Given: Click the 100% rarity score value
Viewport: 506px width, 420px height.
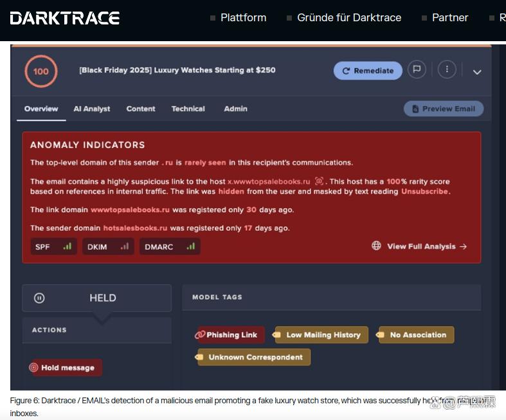Looking at the screenshot, I should click(396, 181).
